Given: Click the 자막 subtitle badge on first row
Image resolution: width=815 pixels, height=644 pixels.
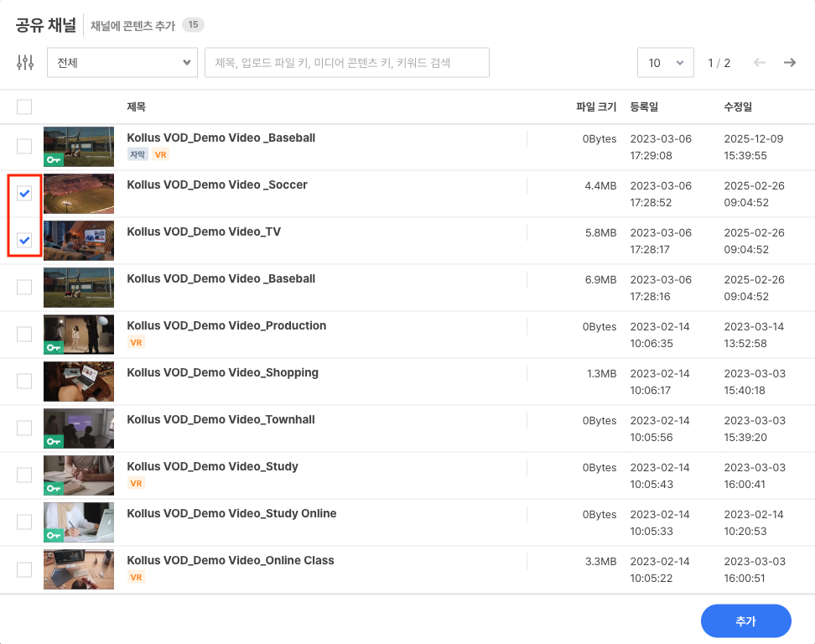Looking at the screenshot, I should click(x=138, y=154).
